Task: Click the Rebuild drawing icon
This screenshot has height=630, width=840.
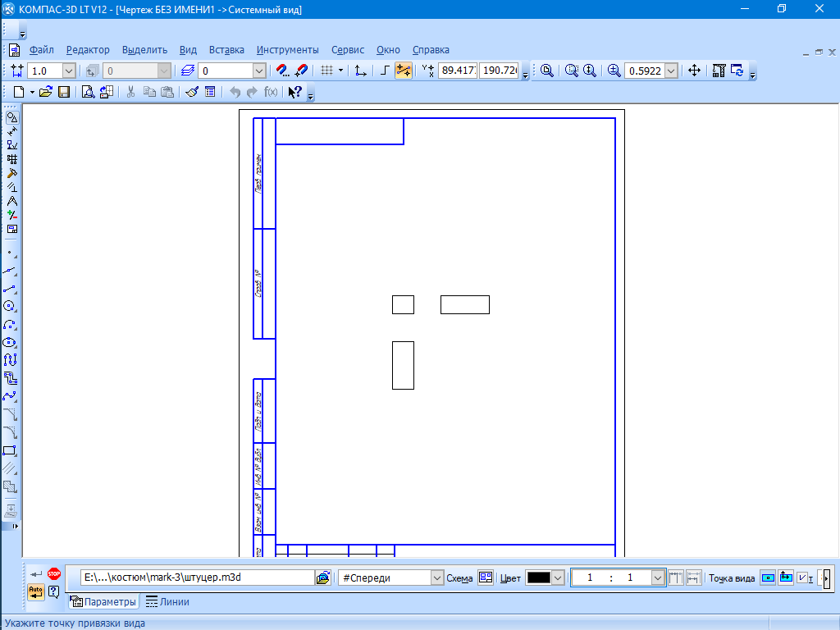Action: pos(719,71)
